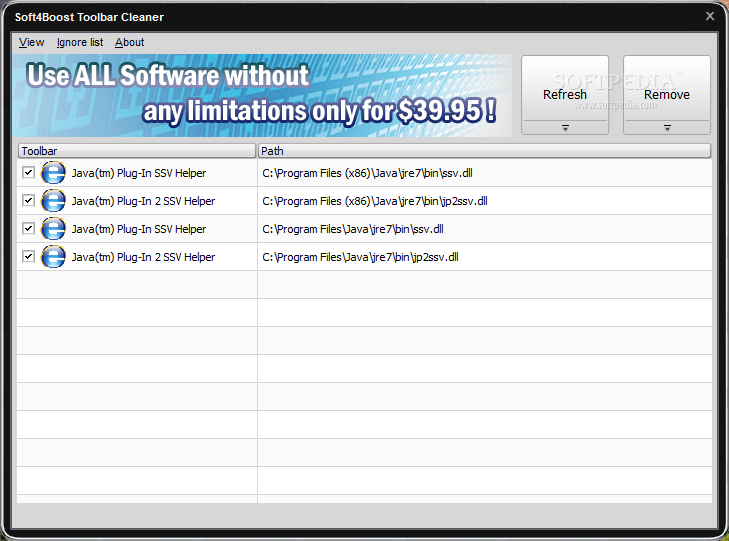This screenshot has width=729, height=541.
Task: Select path C:\Program Files\Java\jre7\bin\jp2ssv.dll
Action: (360, 257)
